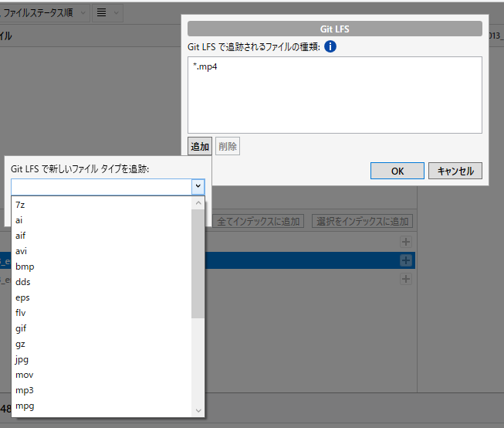Select 7z from the file type list

[x=102, y=205]
